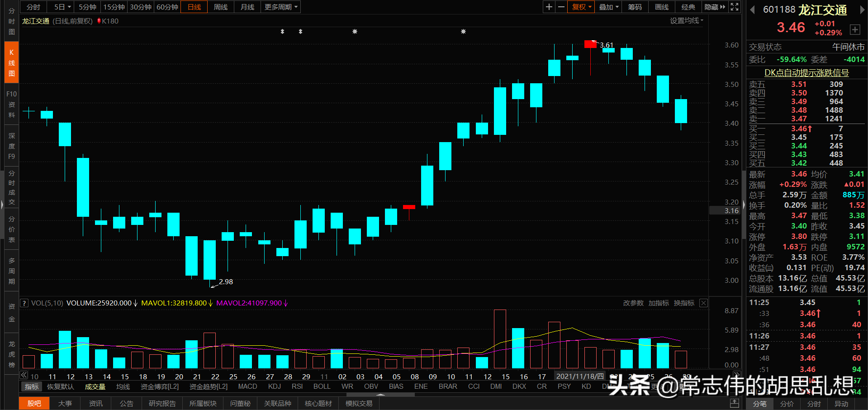
Task: Toggle 经典 display mode
Action: [688, 7]
